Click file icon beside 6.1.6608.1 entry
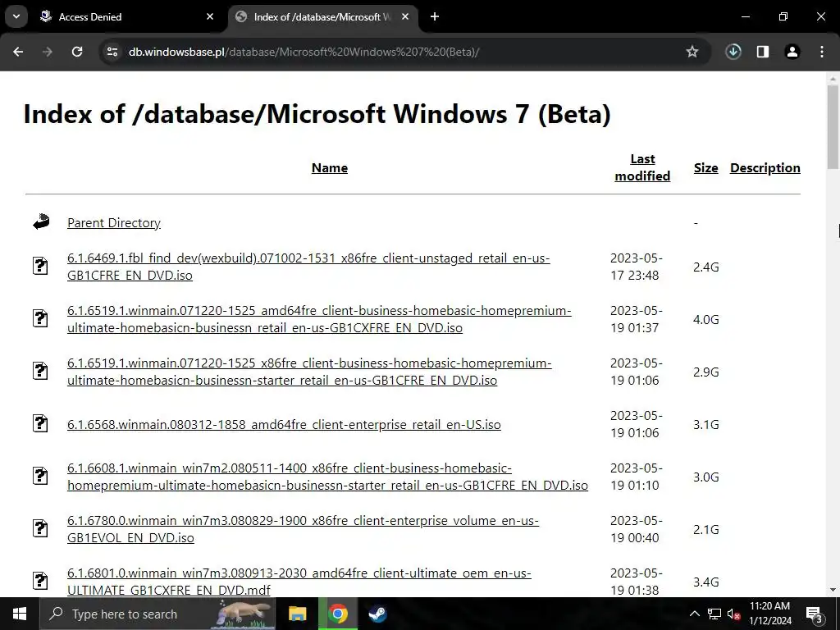 point(40,476)
